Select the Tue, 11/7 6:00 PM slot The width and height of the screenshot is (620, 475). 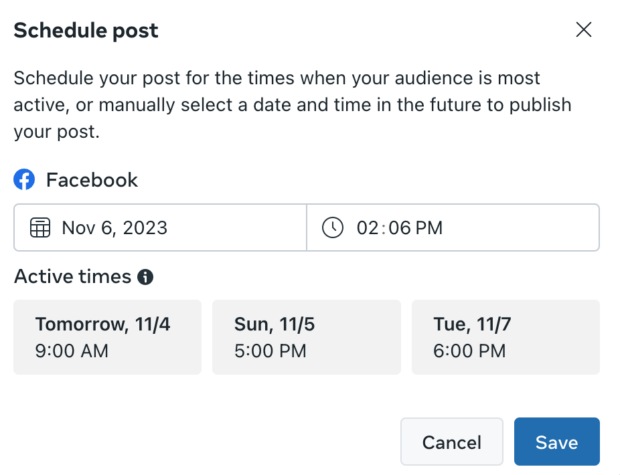coord(506,337)
